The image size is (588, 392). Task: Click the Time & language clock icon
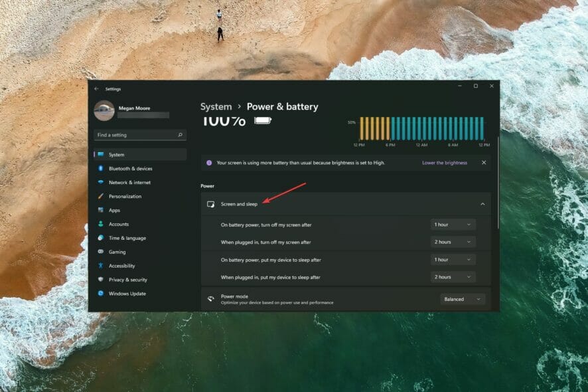(x=101, y=238)
